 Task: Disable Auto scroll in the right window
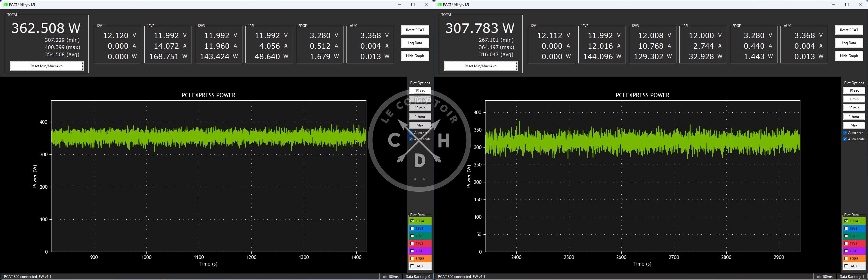coord(845,133)
